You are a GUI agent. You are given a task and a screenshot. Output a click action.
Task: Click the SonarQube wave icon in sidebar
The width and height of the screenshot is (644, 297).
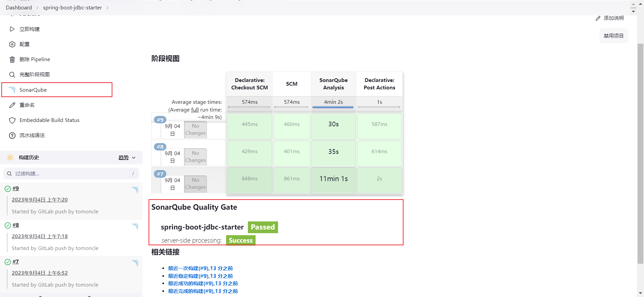point(12,90)
